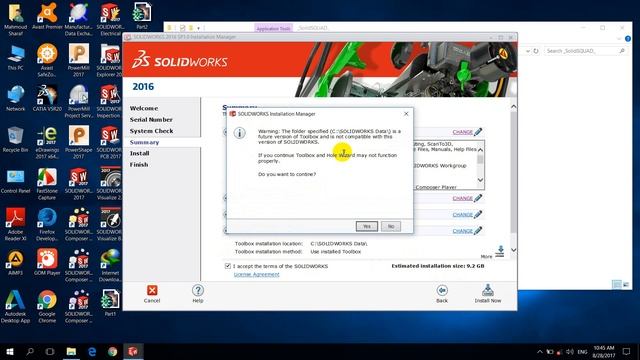The height and width of the screenshot is (360, 640).
Task: Open the Action Center notification icon
Action: [x=626, y=351]
